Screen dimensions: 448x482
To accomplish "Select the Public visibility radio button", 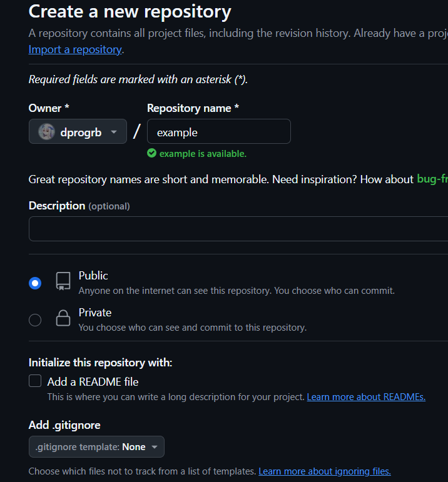I will (35, 283).
